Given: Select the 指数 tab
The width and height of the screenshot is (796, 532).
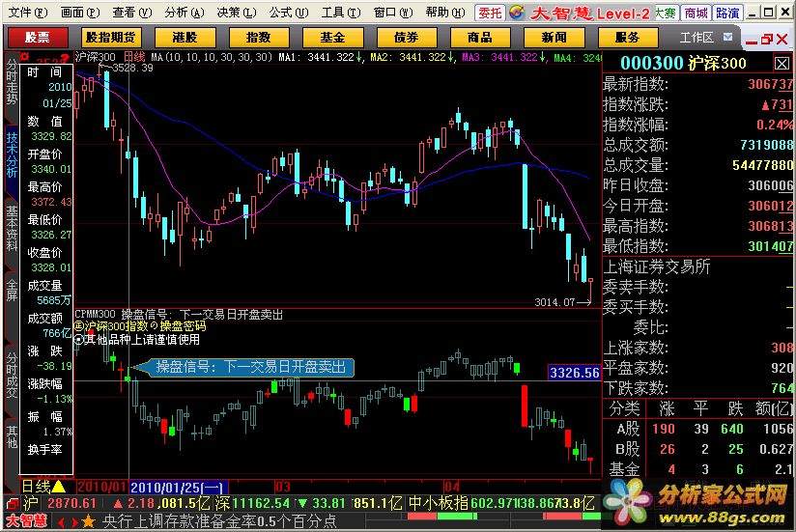Looking at the screenshot, I should click(x=259, y=37).
